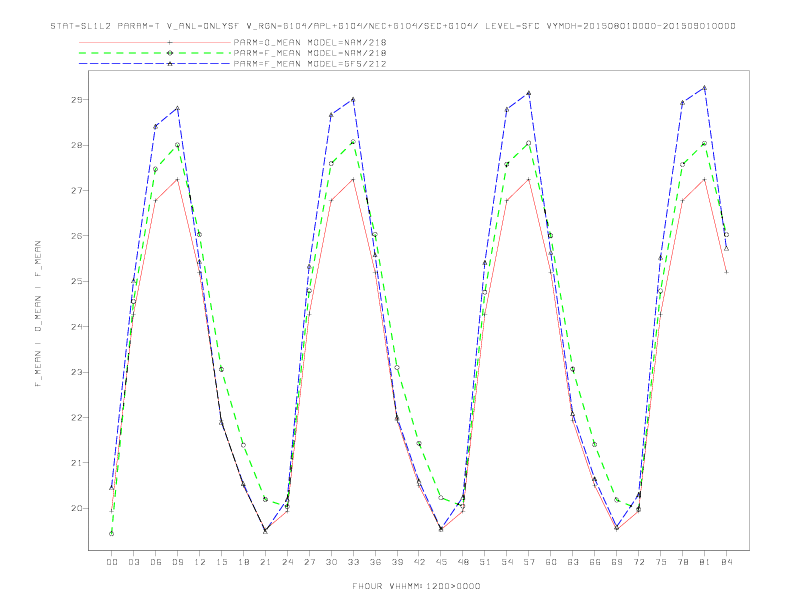The width and height of the screenshot is (792, 612).
Task: Select the legend entry PARM=O_MEAN MODEL=NAM/218
Action: pyautogui.click(x=310, y=42)
